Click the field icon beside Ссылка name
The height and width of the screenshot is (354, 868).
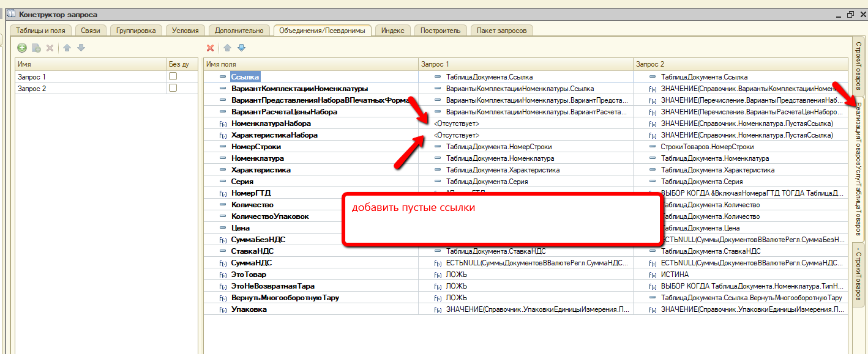(223, 77)
